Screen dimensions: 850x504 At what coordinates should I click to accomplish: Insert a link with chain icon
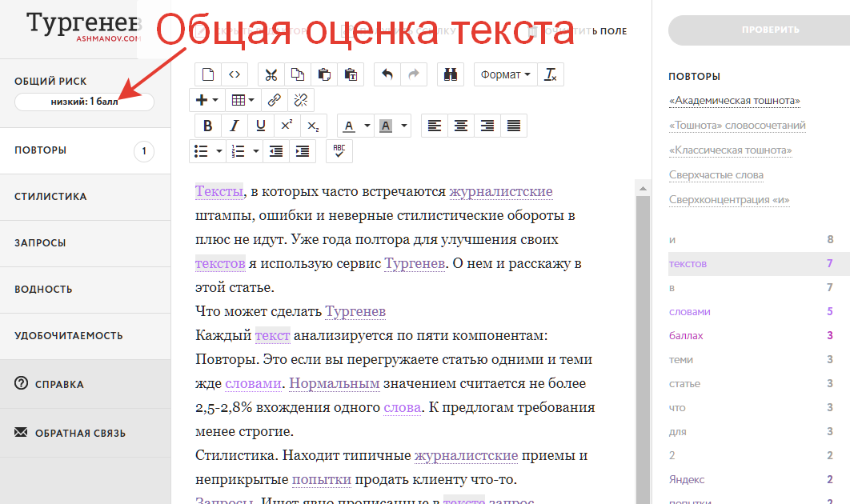coord(275,100)
